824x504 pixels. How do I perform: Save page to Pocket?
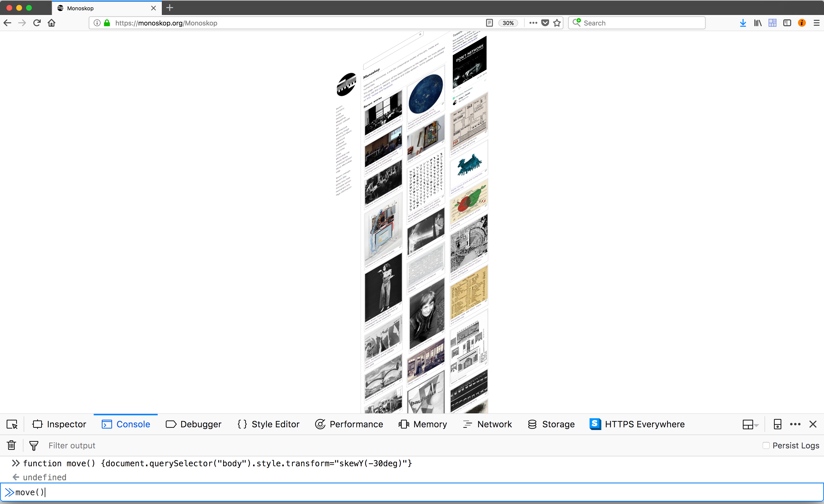(x=545, y=23)
